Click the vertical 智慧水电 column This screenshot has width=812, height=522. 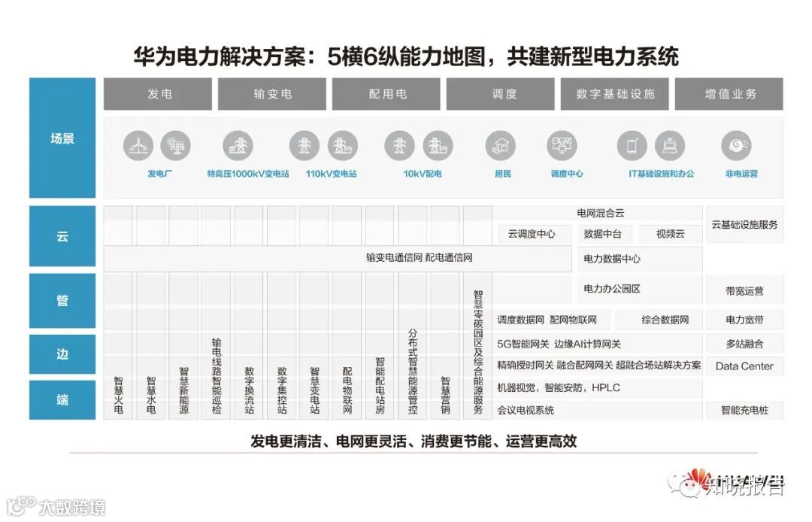tap(151, 396)
